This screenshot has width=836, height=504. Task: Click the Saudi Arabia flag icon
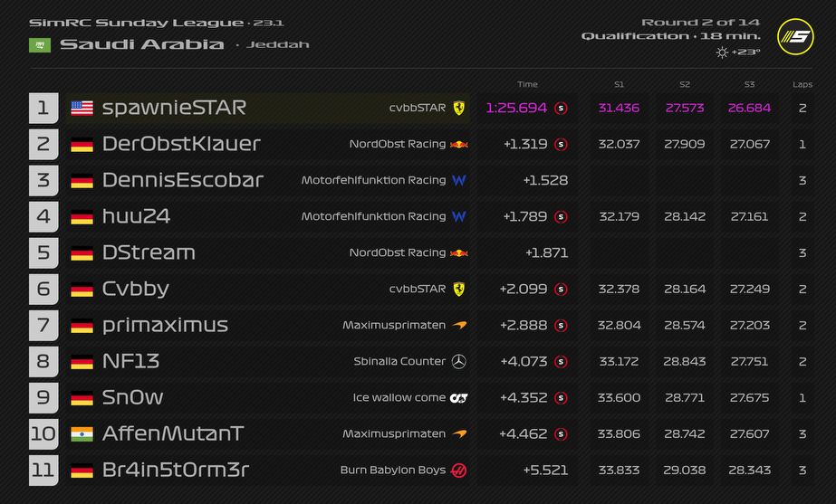coord(40,44)
